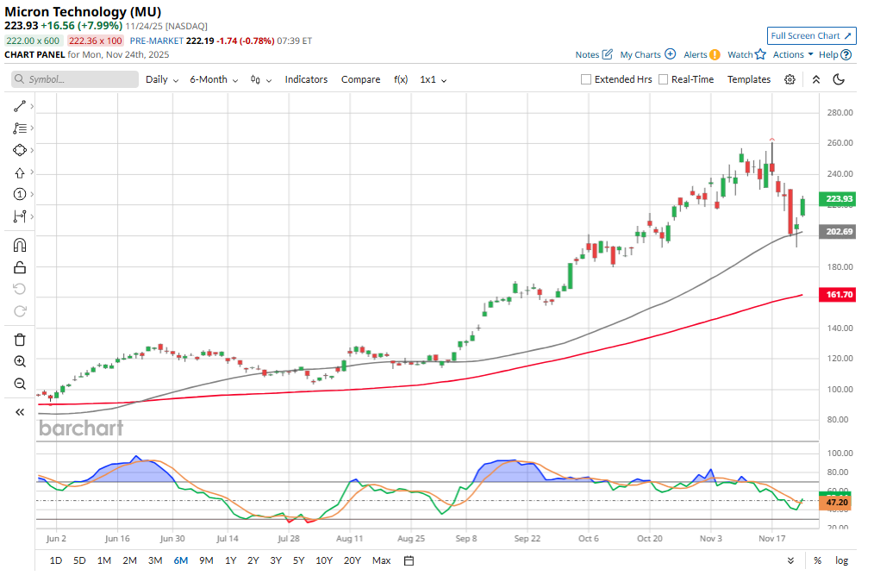Select the trend line drawing tool
This screenshot has height=588, width=874.
point(20,106)
